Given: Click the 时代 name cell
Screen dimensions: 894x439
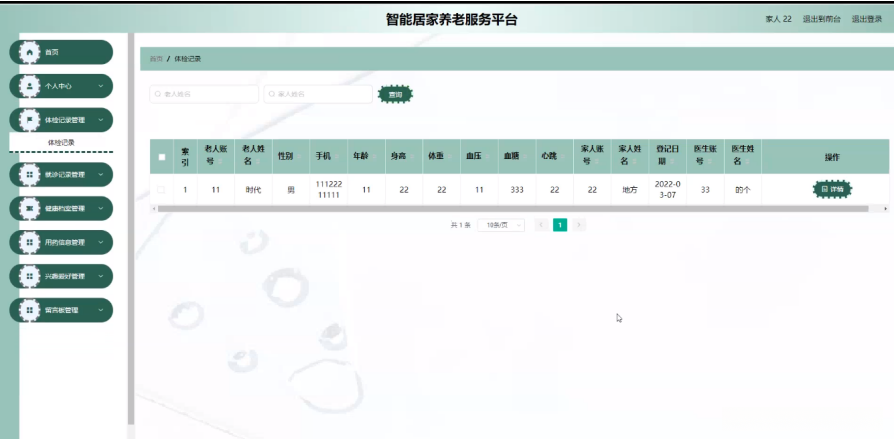Looking at the screenshot, I should coord(253,190).
